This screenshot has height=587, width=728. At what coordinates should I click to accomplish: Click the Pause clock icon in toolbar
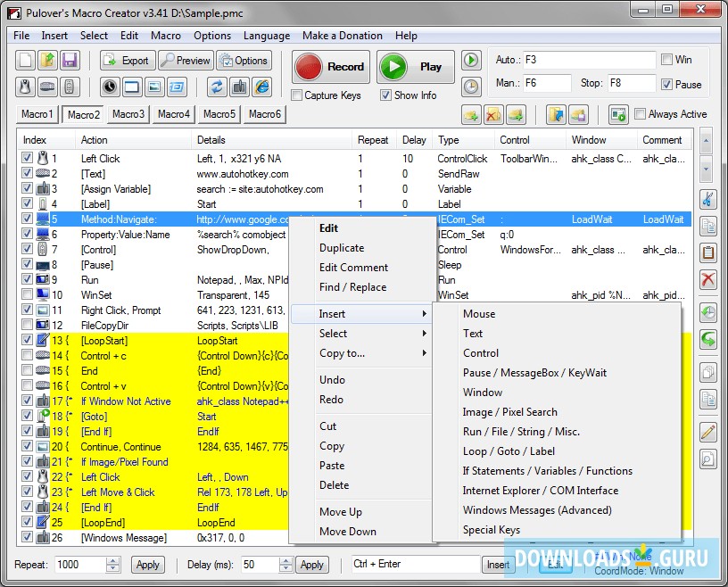coord(110,87)
